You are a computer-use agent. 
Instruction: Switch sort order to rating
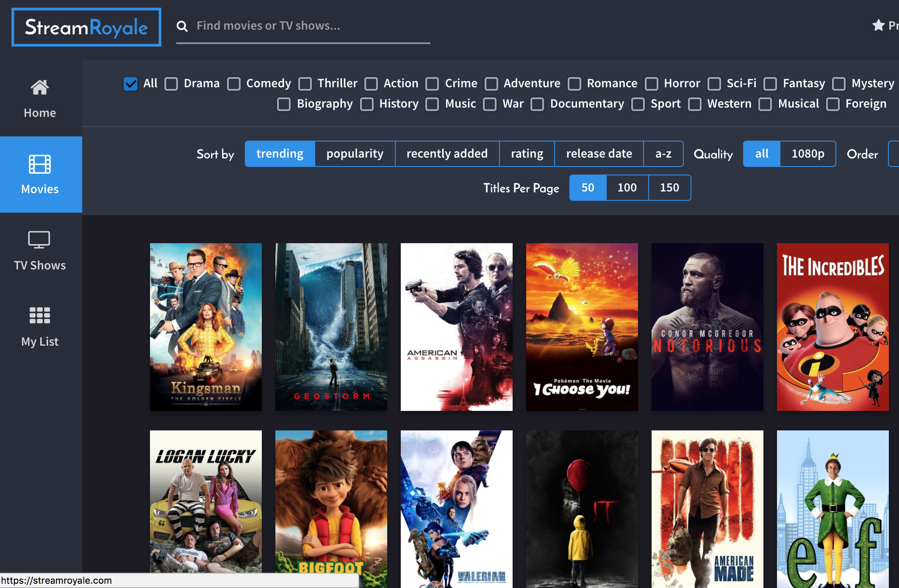tap(527, 153)
